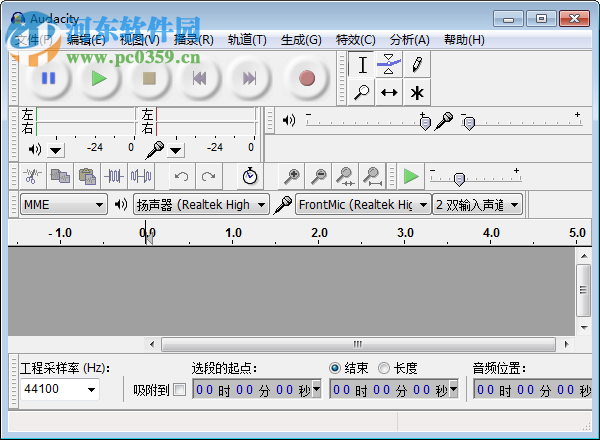The width and height of the screenshot is (600, 440).
Task: Select the Time Shift arrow tool
Action: point(389,92)
